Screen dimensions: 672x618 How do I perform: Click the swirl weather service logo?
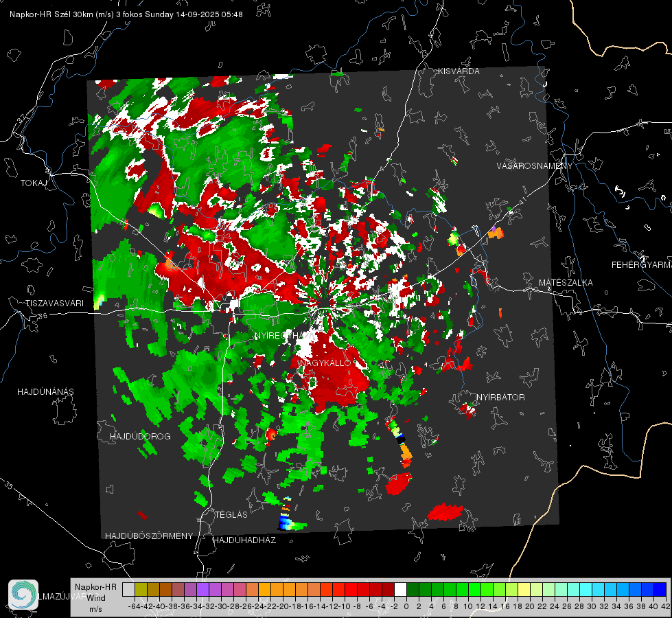click(x=23, y=595)
